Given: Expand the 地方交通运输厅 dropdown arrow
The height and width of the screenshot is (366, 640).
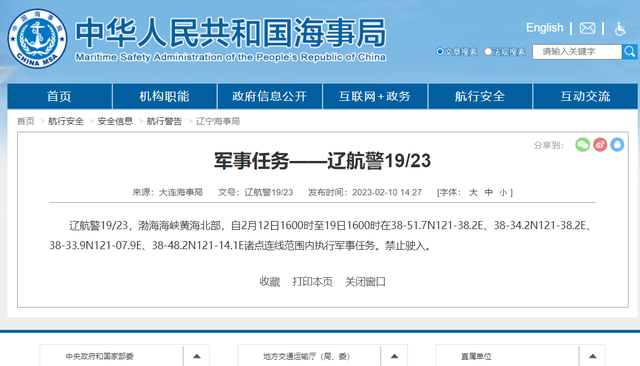Looking at the screenshot, I should click(394, 356).
